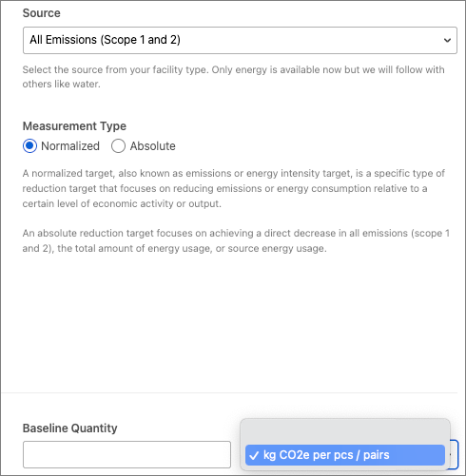466x476 pixels.
Task: Select the Normalized radio button
Action: (x=29, y=146)
